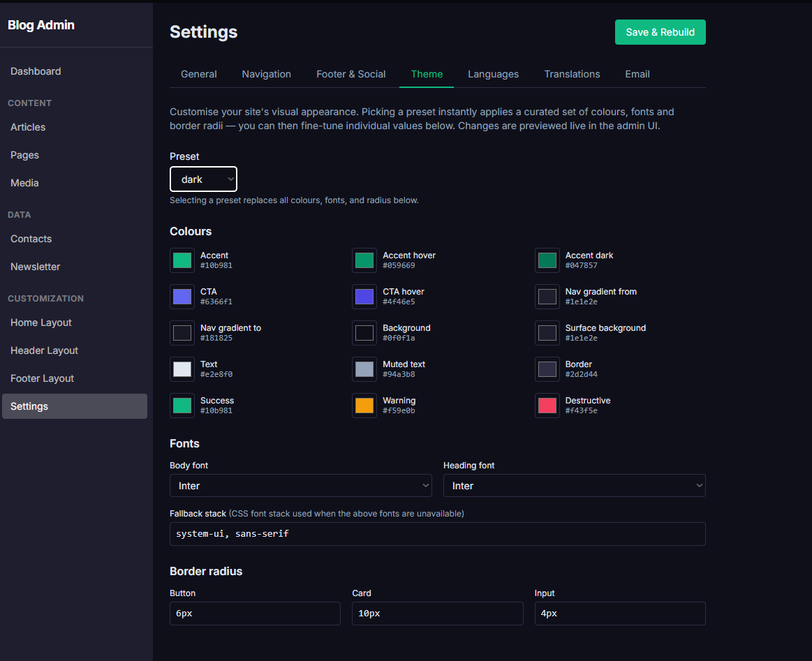The width and height of the screenshot is (812, 661).
Task: Open Media in the sidebar
Action: point(75,184)
